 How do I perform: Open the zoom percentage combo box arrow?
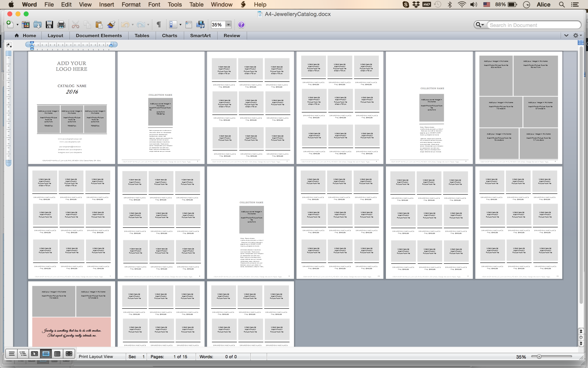click(x=228, y=25)
